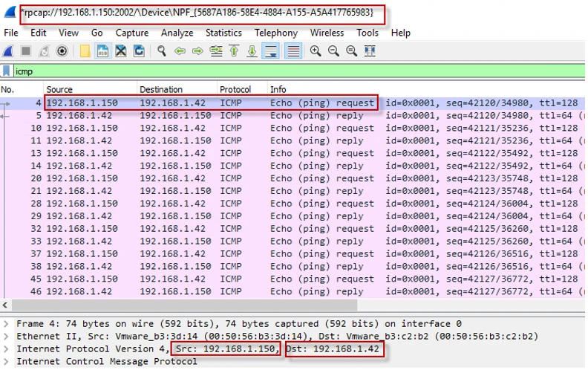The width and height of the screenshot is (588, 373).
Task: Click the icmp display filter field
Action: pyautogui.click(x=297, y=71)
